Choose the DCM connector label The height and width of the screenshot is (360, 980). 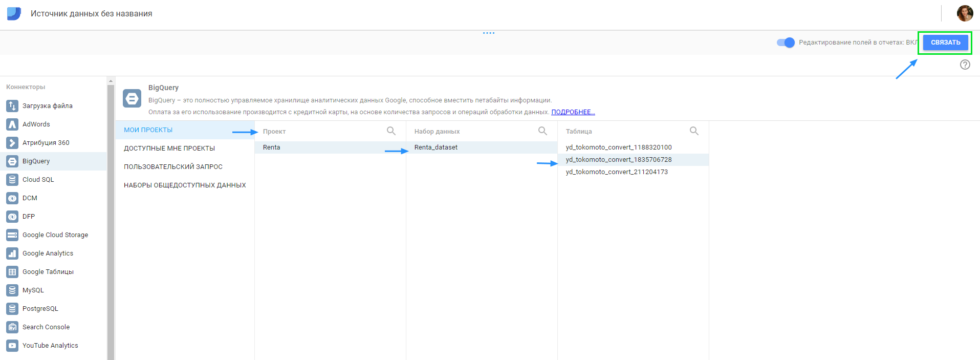coord(30,198)
